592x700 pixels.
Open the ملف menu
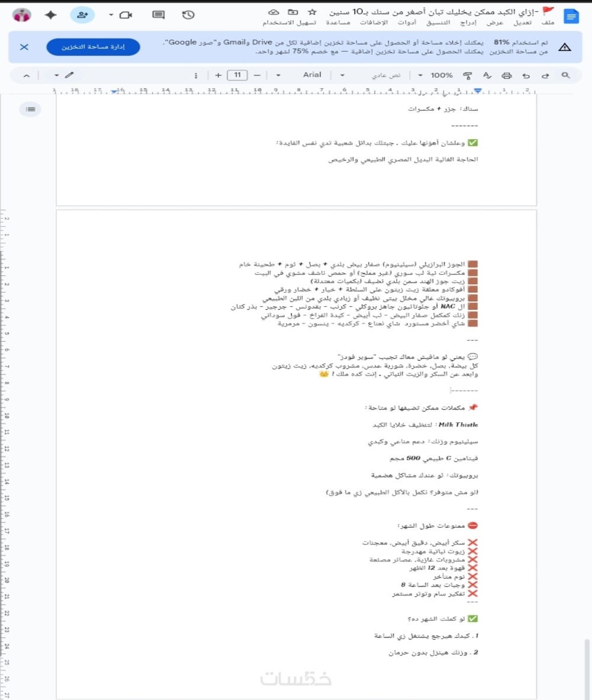548,23
